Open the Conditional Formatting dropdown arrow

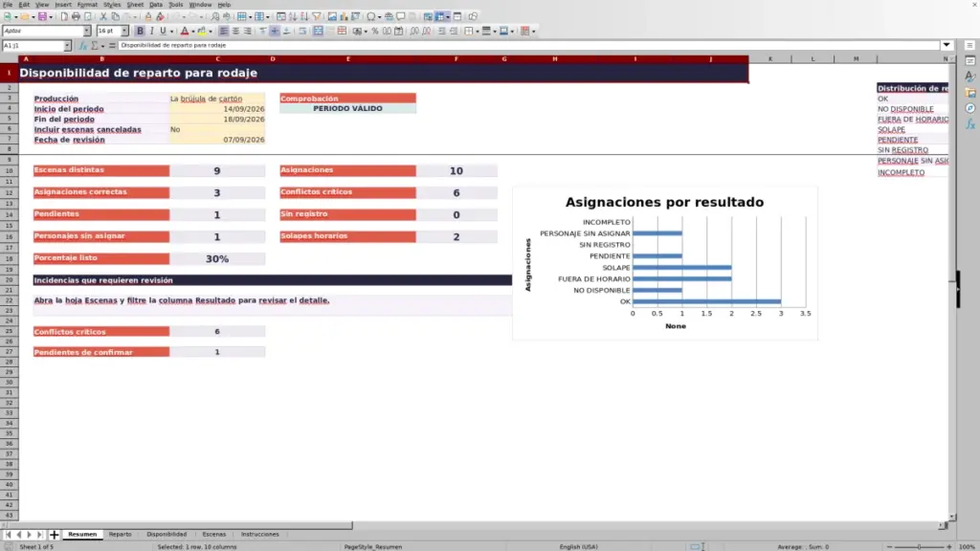point(534,32)
